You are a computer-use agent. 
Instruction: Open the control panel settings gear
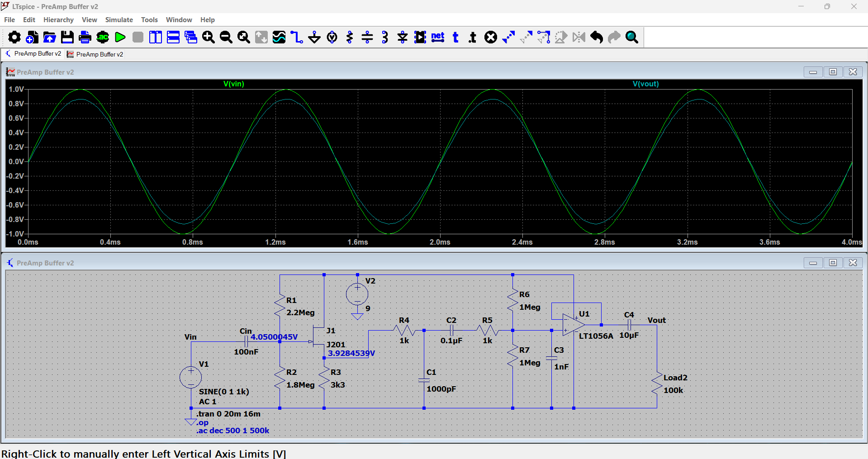[x=14, y=37]
